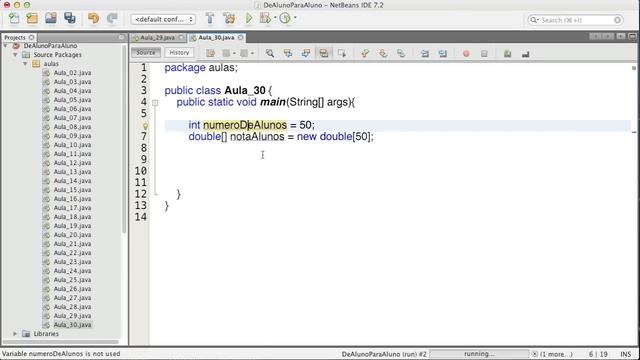Close the Projects panel tab
The width and height of the screenshot is (640, 360).
pos(31,37)
